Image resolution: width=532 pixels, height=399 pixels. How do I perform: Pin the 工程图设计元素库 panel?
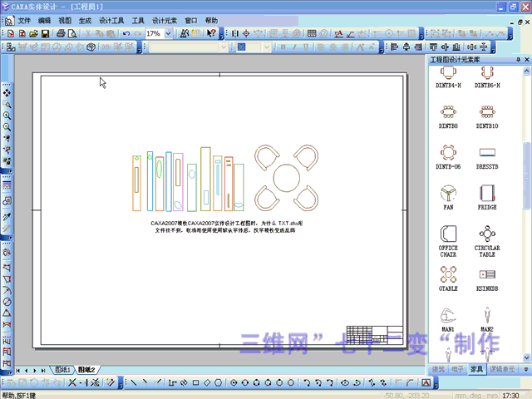click(518, 60)
